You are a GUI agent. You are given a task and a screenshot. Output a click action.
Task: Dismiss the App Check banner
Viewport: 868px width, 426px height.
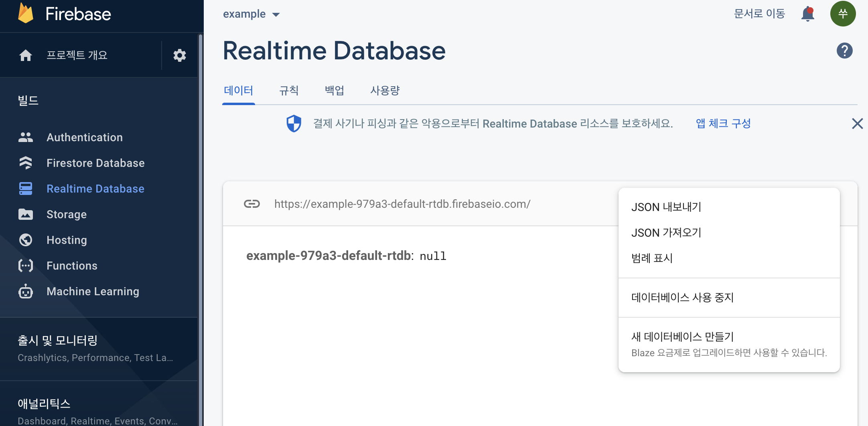(858, 124)
